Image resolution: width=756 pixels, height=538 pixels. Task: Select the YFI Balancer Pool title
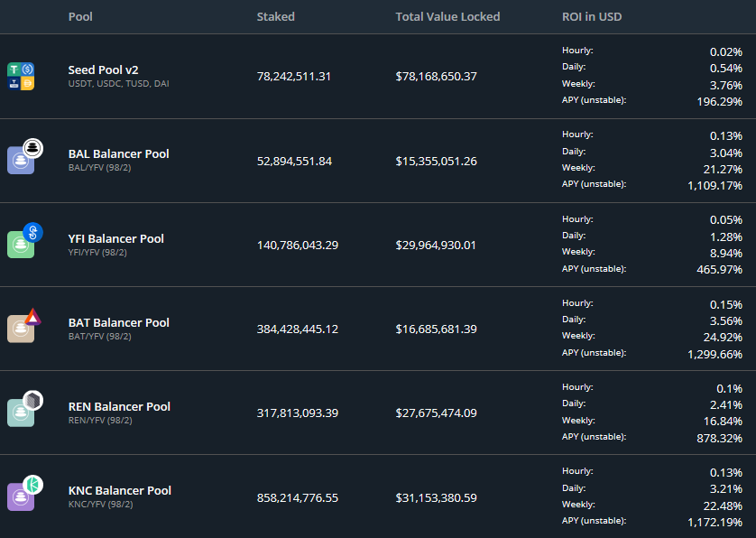click(x=115, y=238)
